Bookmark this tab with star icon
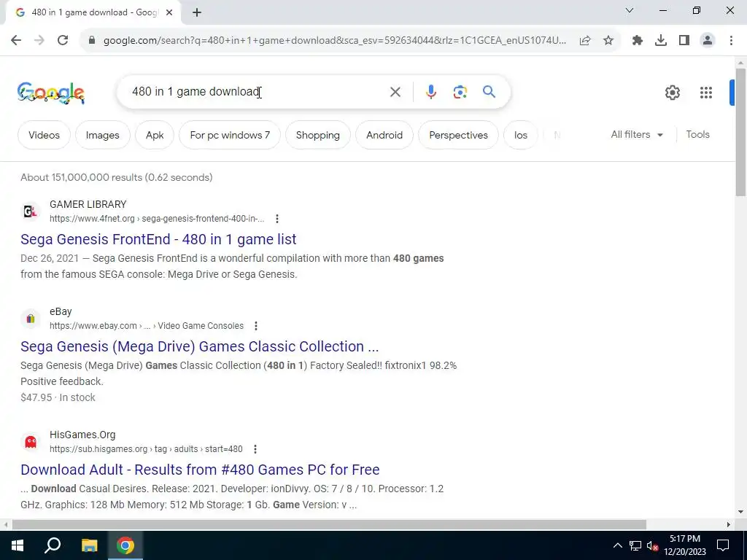The image size is (747, 560). [608, 41]
